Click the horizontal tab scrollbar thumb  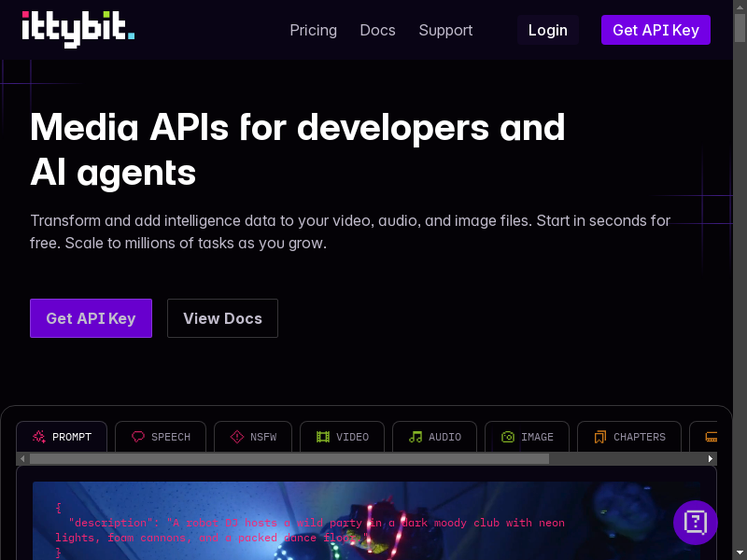(x=289, y=459)
